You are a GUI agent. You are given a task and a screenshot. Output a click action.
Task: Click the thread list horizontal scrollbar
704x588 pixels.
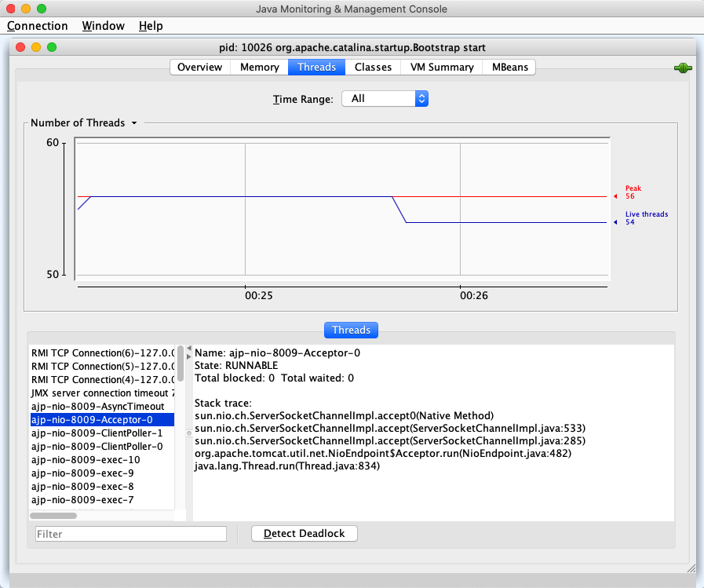tap(53, 516)
